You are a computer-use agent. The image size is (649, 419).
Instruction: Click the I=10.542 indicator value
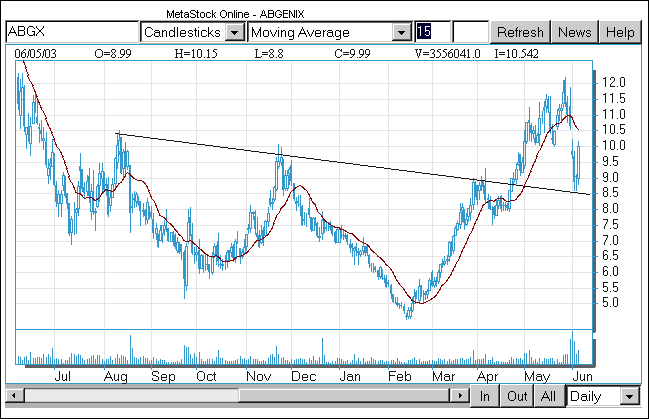[516, 54]
